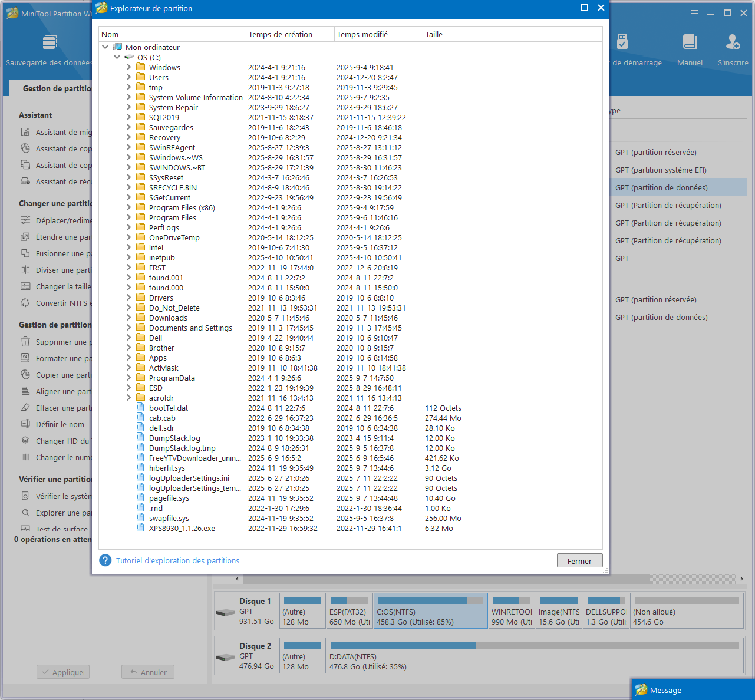This screenshot has height=700, width=755.
Task: Click the Message icon in the bottom bar
Action: pyautogui.click(x=641, y=690)
